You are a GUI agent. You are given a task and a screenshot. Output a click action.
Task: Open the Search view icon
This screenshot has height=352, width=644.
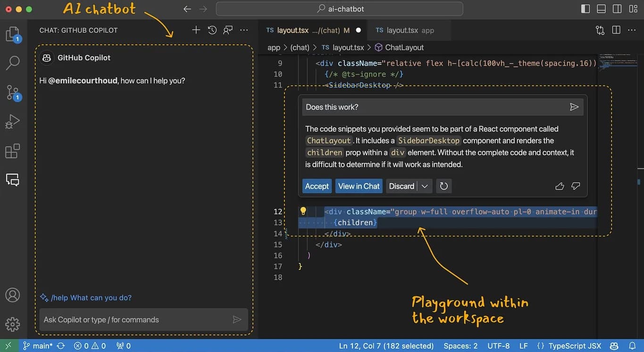pos(13,63)
